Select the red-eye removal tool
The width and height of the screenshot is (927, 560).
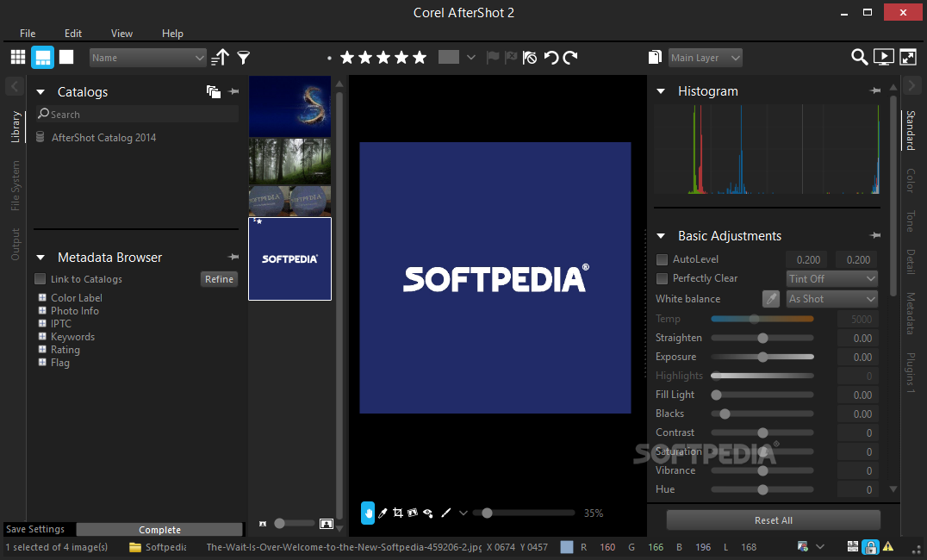428,513
